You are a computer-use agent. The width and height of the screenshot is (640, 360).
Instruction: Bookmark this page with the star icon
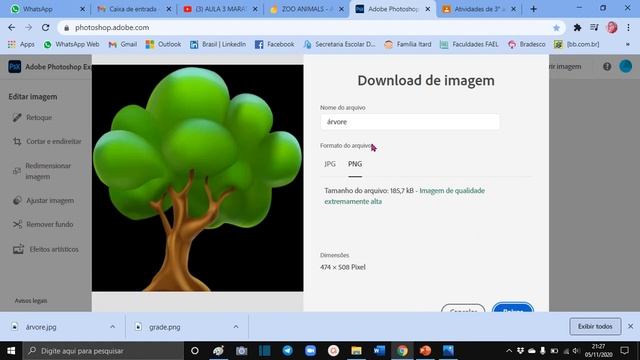pos(556,28)
